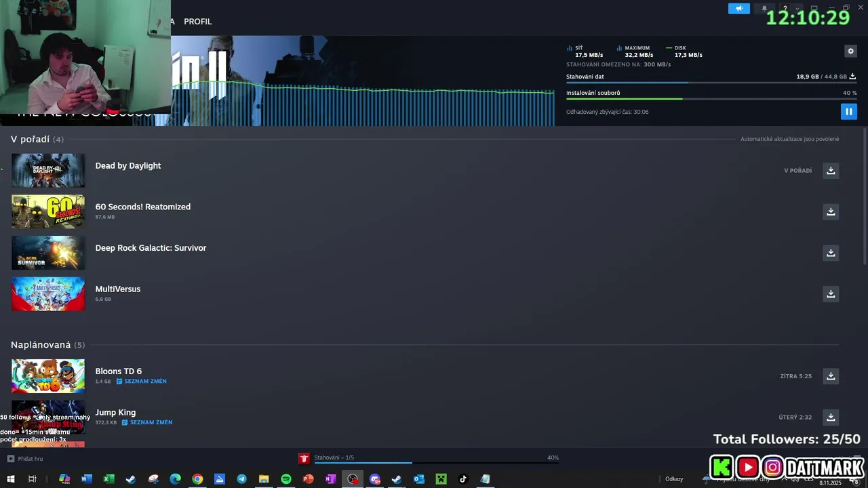Viewport: 868px width, 488px height.
Task: Download the Jump King update now
Action: 831,417
